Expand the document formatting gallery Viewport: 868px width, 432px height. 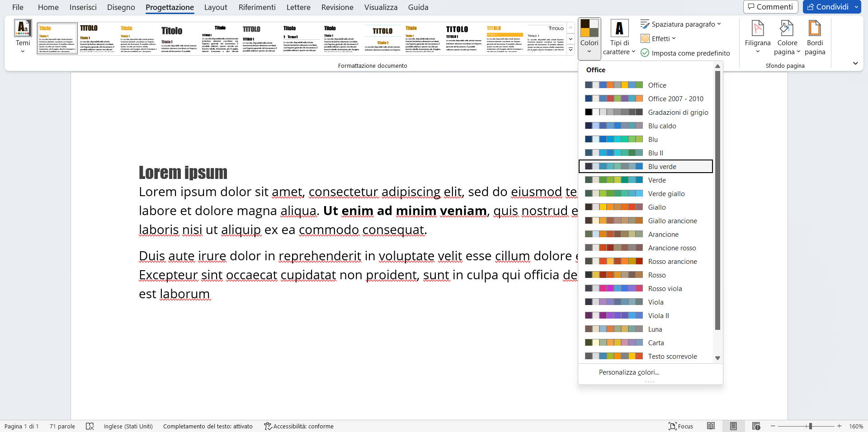click(571, 50)
